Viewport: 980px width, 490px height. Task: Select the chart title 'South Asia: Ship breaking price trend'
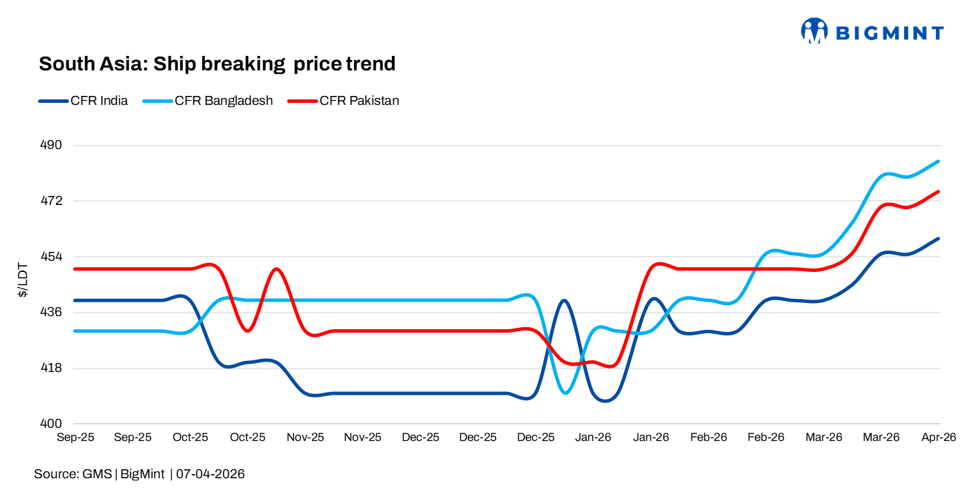(x=217, y=64)
